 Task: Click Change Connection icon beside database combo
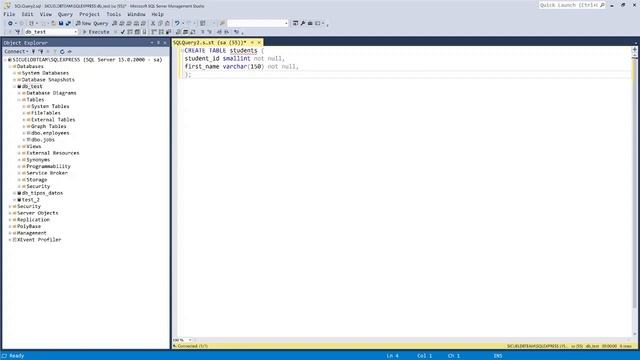click(18, 32)
